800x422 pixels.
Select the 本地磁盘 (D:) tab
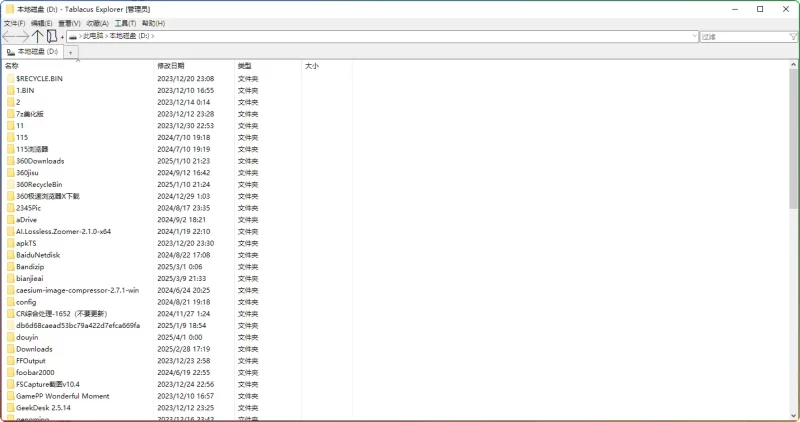[x=33, y=52]
